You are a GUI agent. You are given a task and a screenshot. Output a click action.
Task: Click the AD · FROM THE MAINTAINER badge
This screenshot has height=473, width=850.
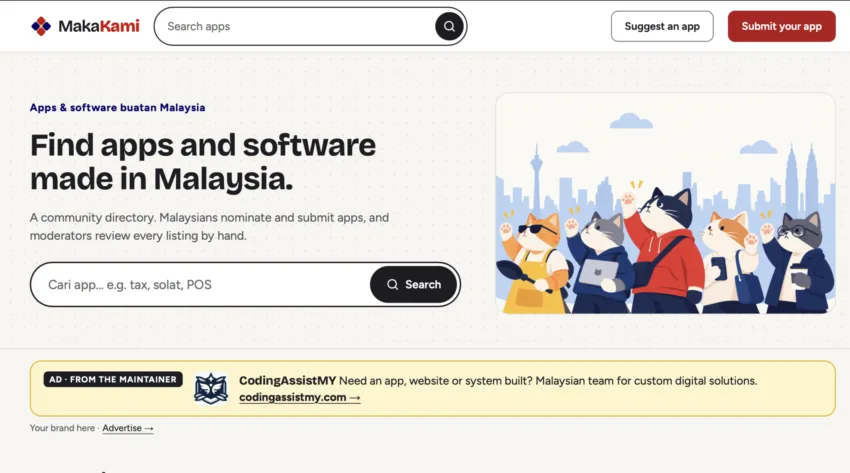click(x=113, y=379)
